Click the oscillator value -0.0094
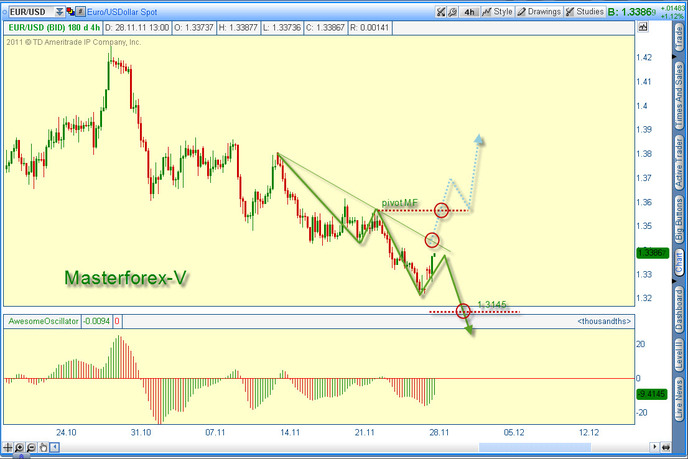The height and width of the screenshot is (459, 688). tap(97, 321)
